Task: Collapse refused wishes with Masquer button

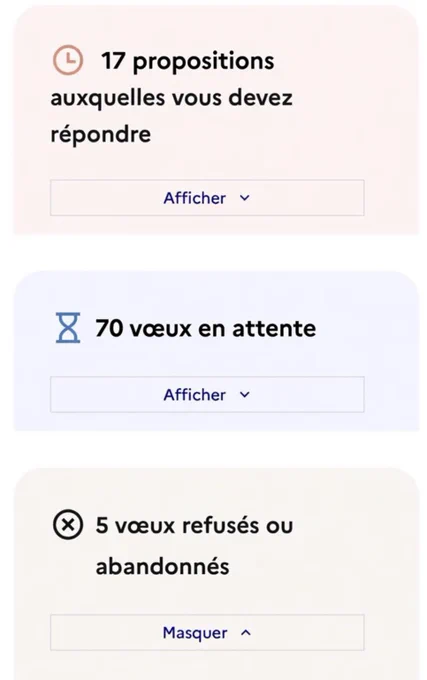Action: [207, 633]
